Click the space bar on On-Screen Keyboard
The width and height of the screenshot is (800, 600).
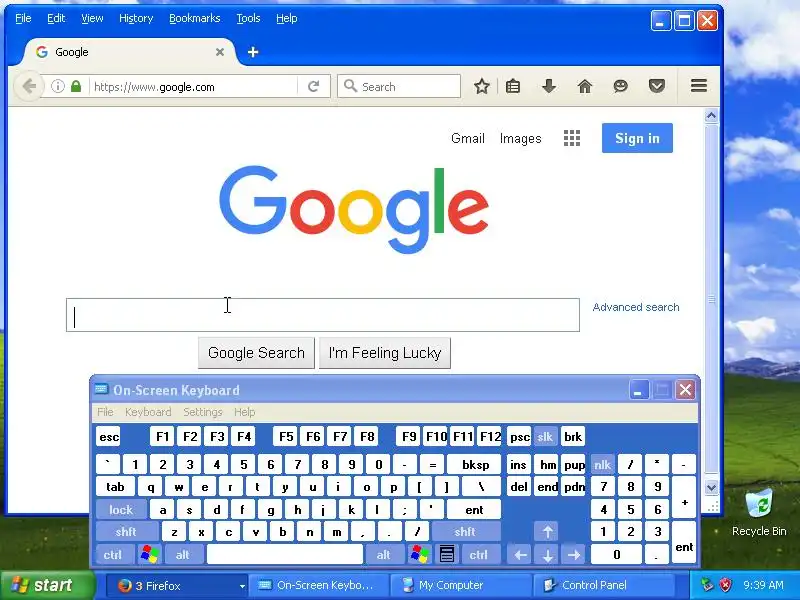285,554
